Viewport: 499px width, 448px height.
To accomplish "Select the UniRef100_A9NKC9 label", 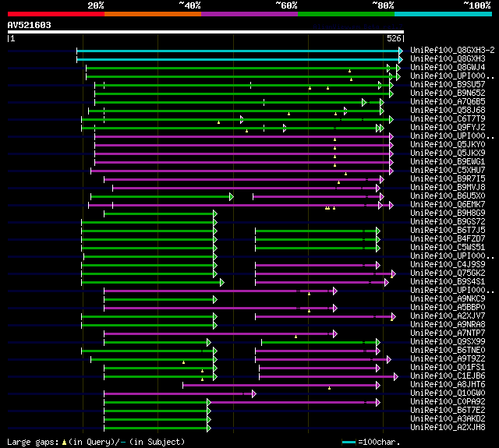I will point(448,299).
